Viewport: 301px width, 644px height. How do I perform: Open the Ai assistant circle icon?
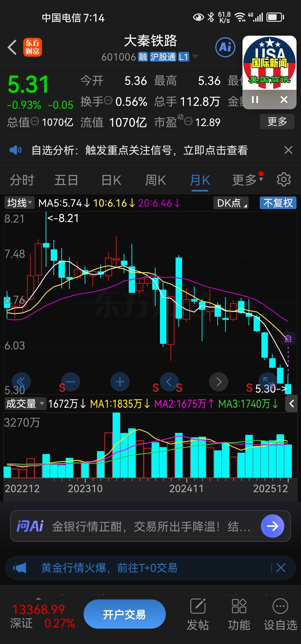tap(225, 47)
